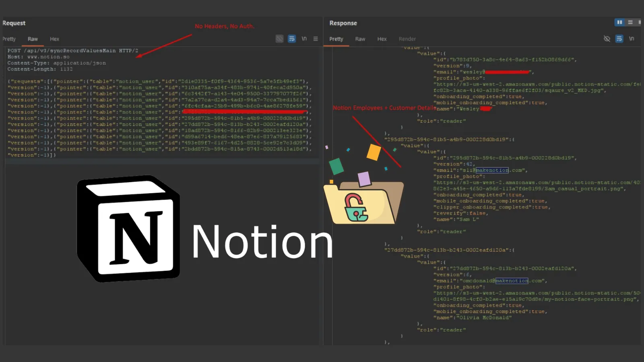The height and width of the screenshot is (362, 644).
Task: Select the Response Render tab
Action: coord(407,39)
